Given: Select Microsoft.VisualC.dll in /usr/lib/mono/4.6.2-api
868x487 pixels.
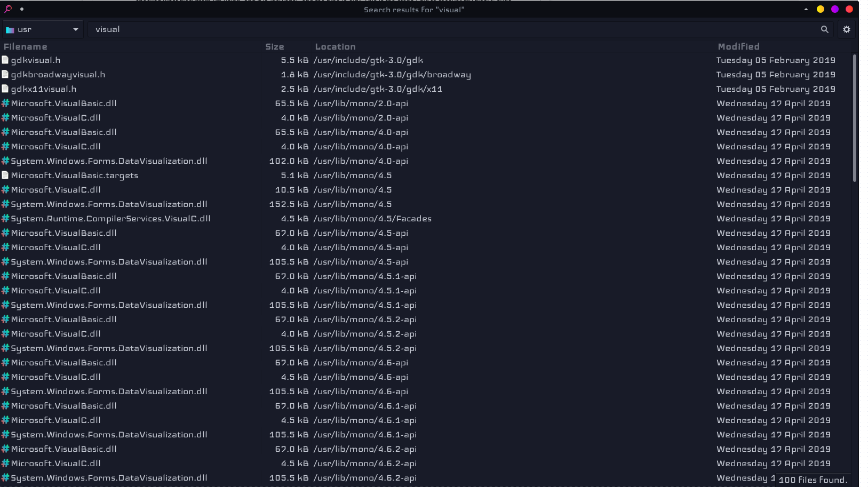Looking at the screenshot, I should pos(56,463).
